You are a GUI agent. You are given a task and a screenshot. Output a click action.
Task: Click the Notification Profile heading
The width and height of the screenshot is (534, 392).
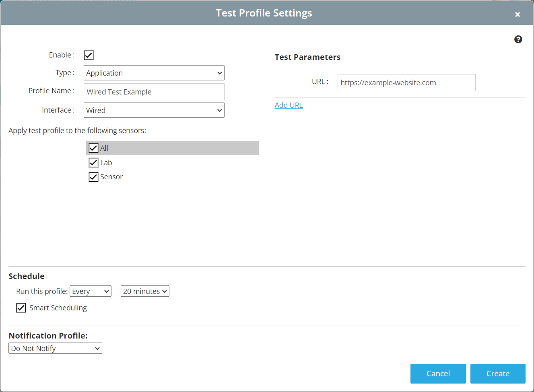click(x=48, y=336)
